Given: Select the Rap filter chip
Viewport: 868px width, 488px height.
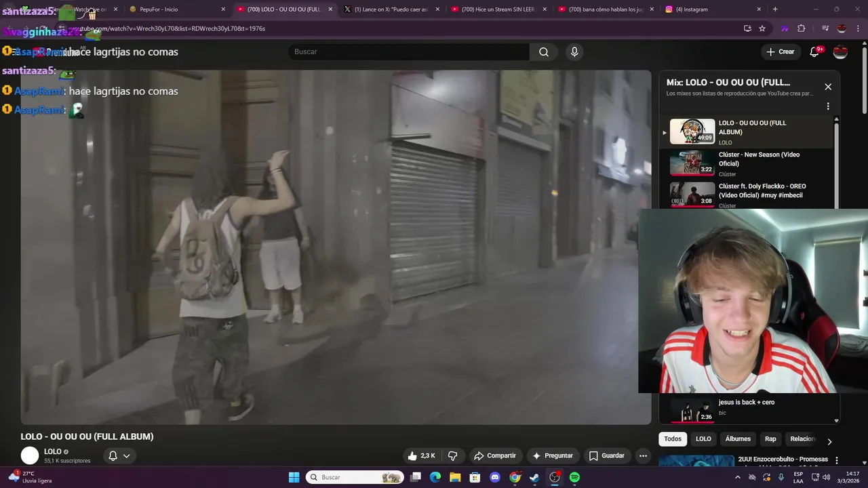Looking at the screenshot, I should (770, 439).
